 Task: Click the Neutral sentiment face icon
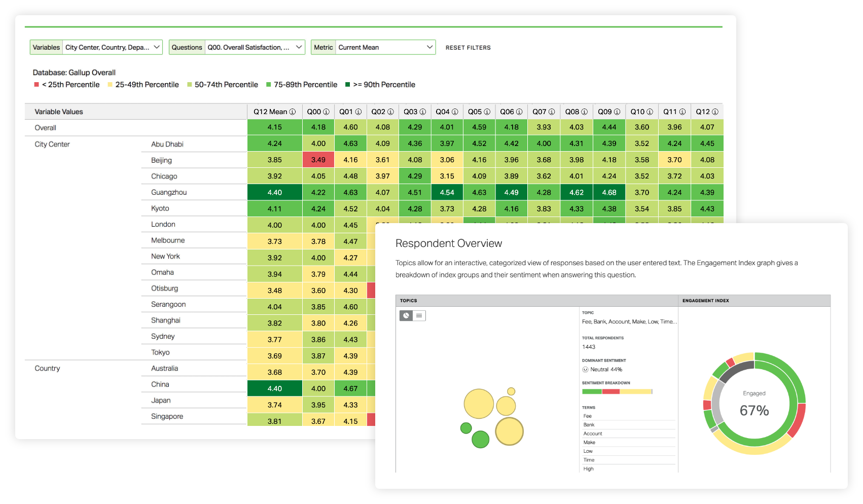tap(586, 369)
